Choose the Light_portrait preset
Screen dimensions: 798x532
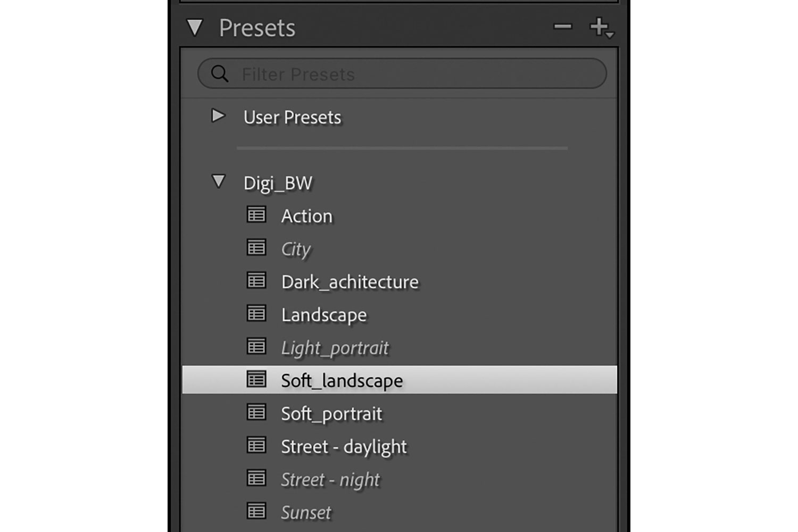pos(335,348)
